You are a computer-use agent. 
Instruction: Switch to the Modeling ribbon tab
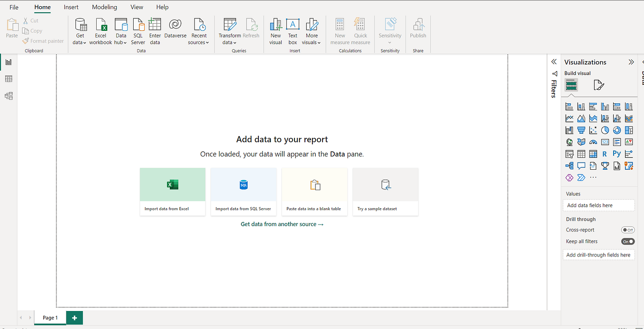coord(104,7)
